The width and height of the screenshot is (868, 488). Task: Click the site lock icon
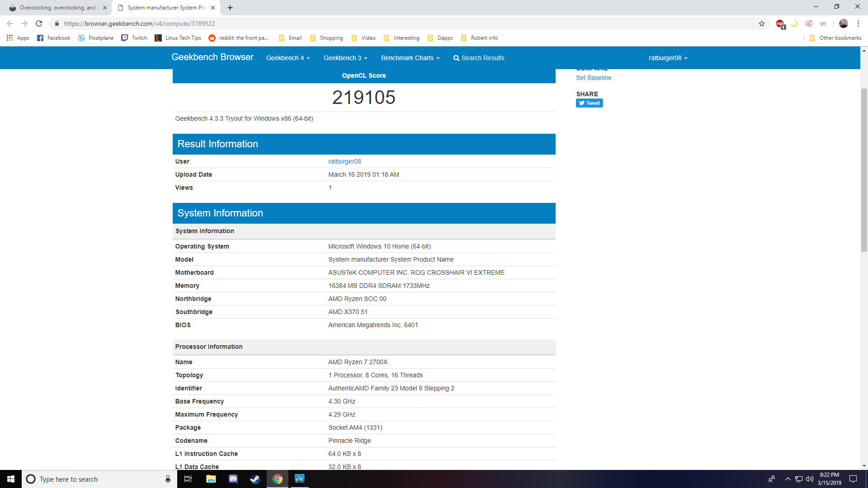point(57,23)
